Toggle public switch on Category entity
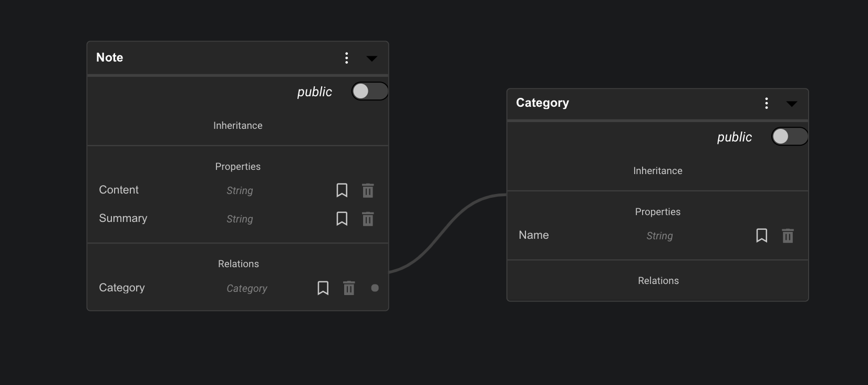Image resolution: width=868 pixels, height=385 pixels. (x=789, y=137)
